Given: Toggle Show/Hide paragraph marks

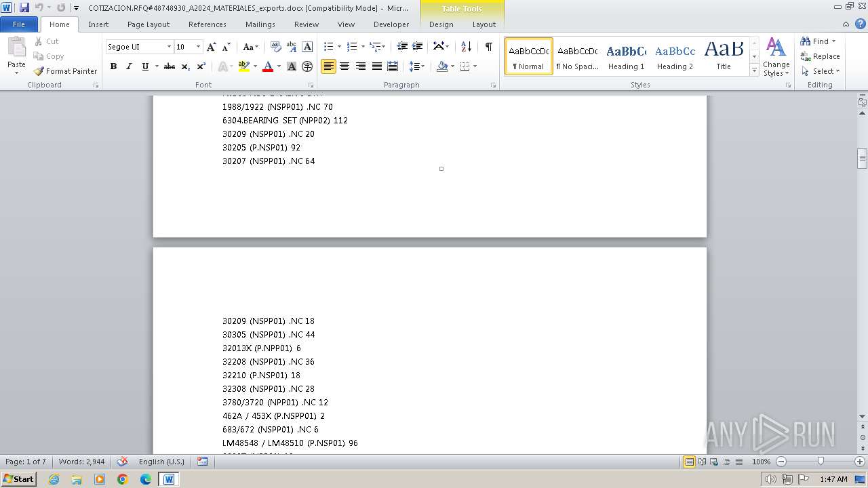Looking at the screenshot, I should 488,47.
